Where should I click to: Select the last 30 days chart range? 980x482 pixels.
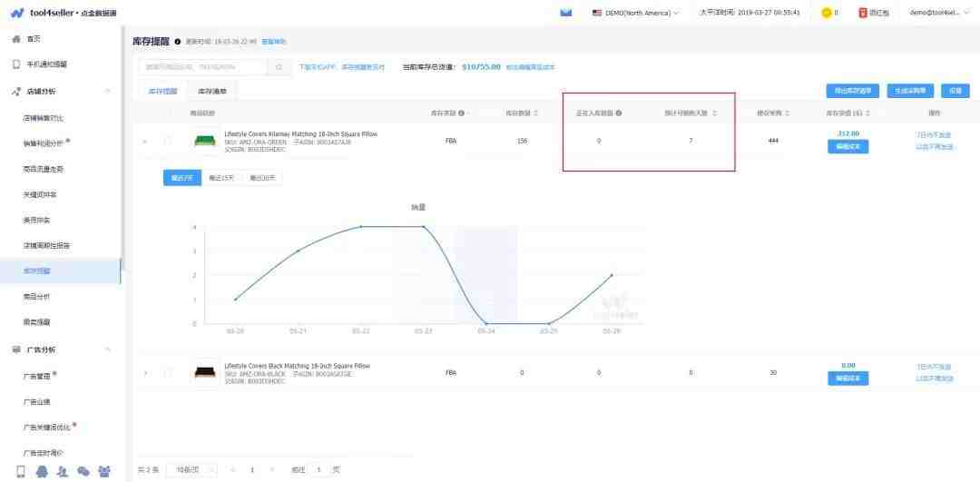(x=262, y=178)
